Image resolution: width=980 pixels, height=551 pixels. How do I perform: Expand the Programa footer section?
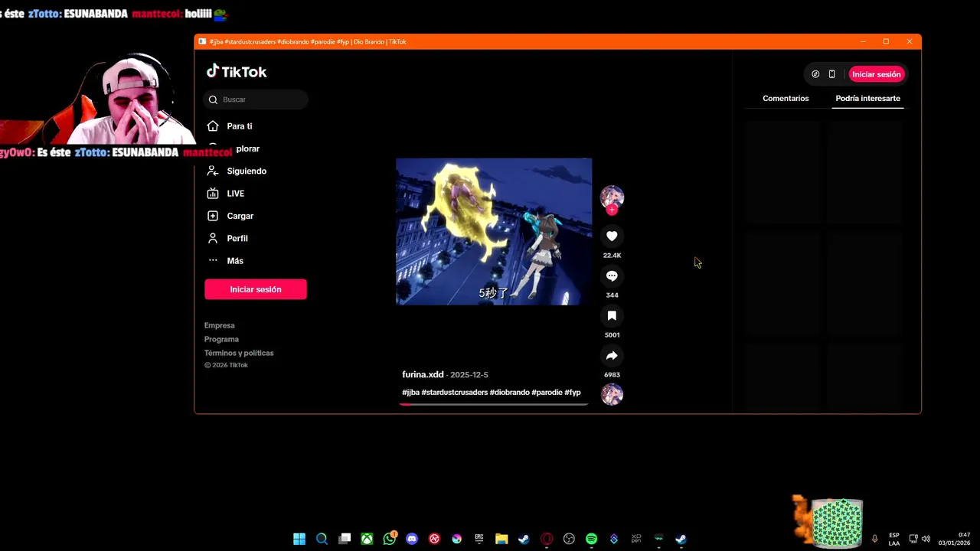point(221,340)
